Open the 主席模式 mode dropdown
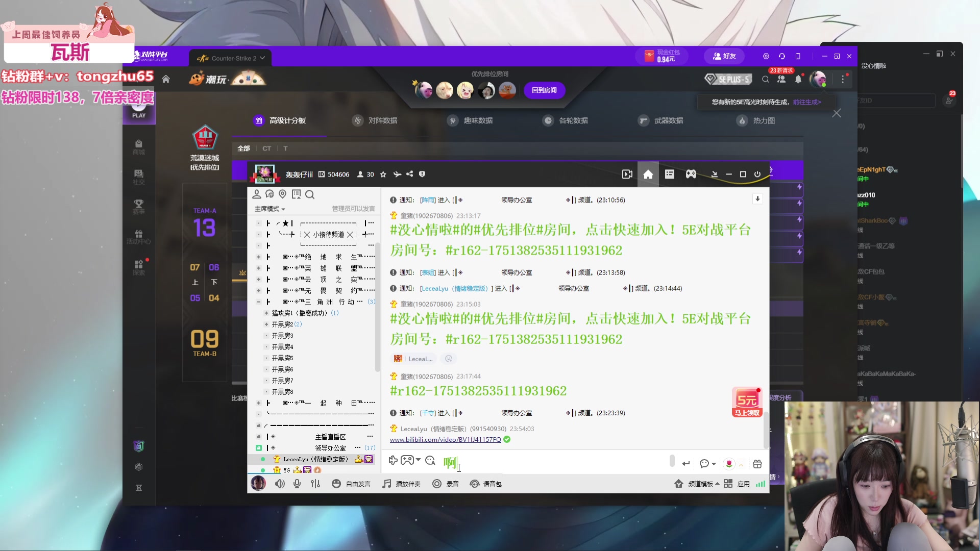 coord(270,209)
